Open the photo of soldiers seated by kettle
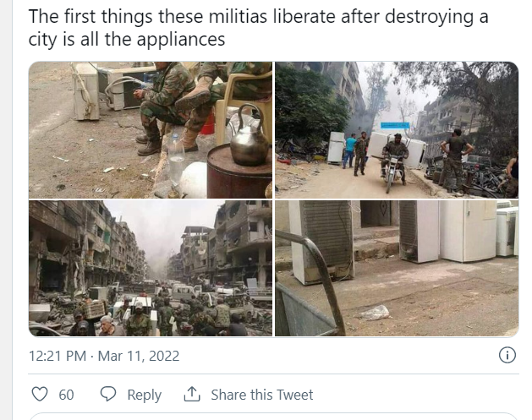532x420 pixels. 151,129
